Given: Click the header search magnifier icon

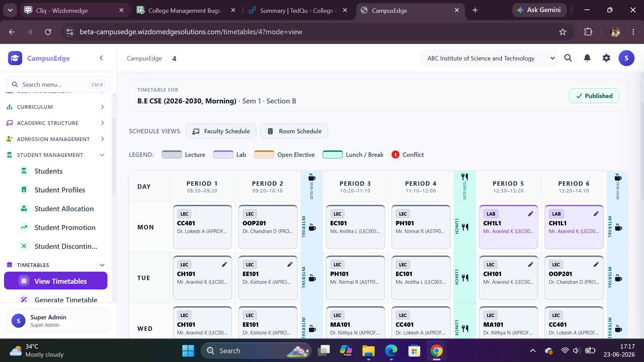Looking at the screenshot, I should (568, 58).
